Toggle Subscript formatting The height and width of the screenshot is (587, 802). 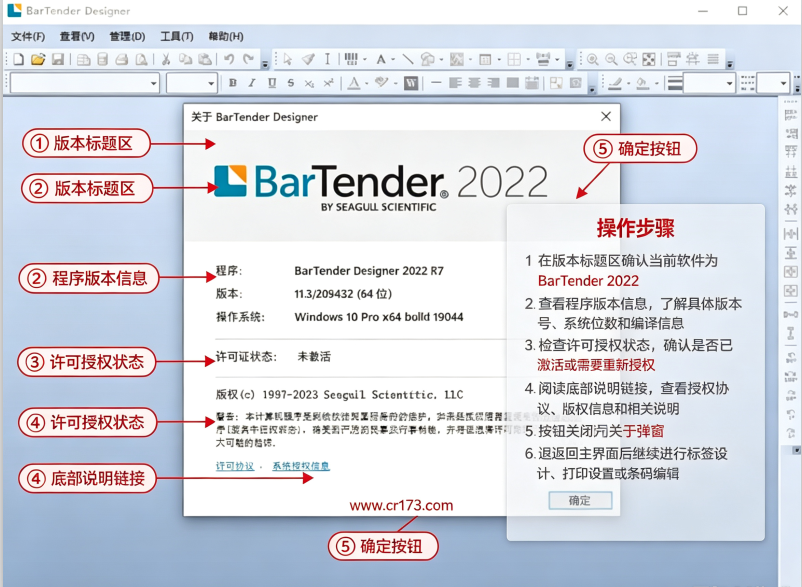[x=309, y=83]
